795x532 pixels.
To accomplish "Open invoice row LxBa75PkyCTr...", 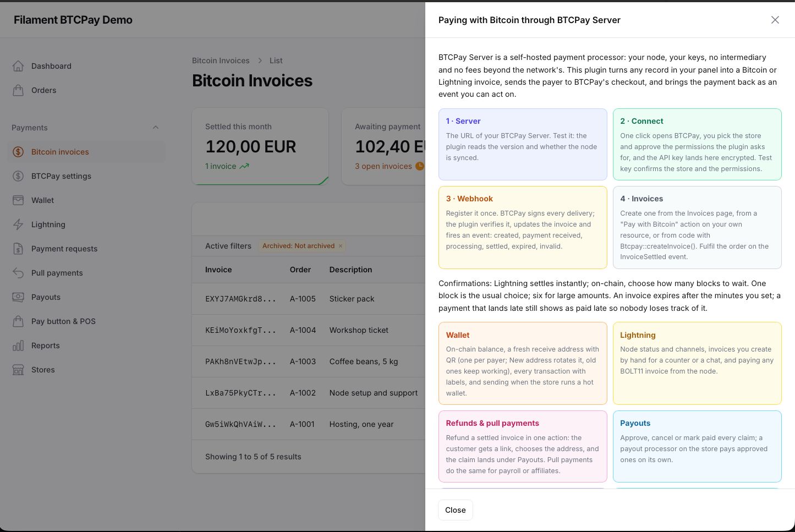I will (x=309, y=393).
